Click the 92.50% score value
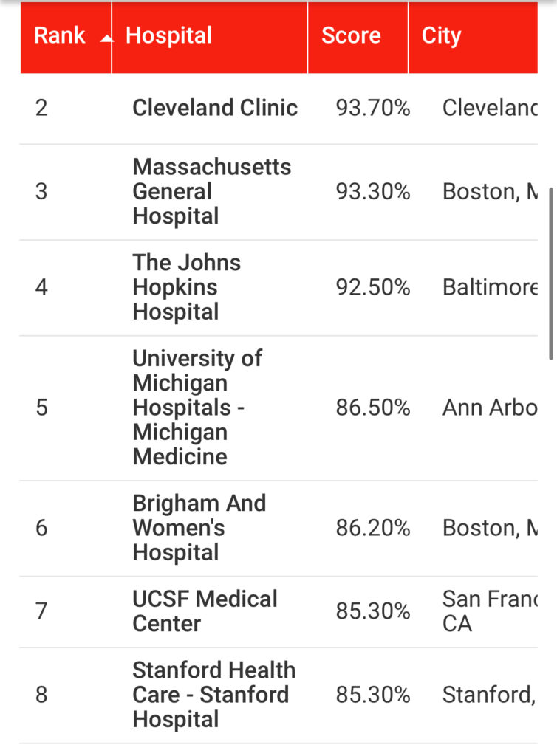The width and height of the screenshot is (557, 756). [373, 287]
